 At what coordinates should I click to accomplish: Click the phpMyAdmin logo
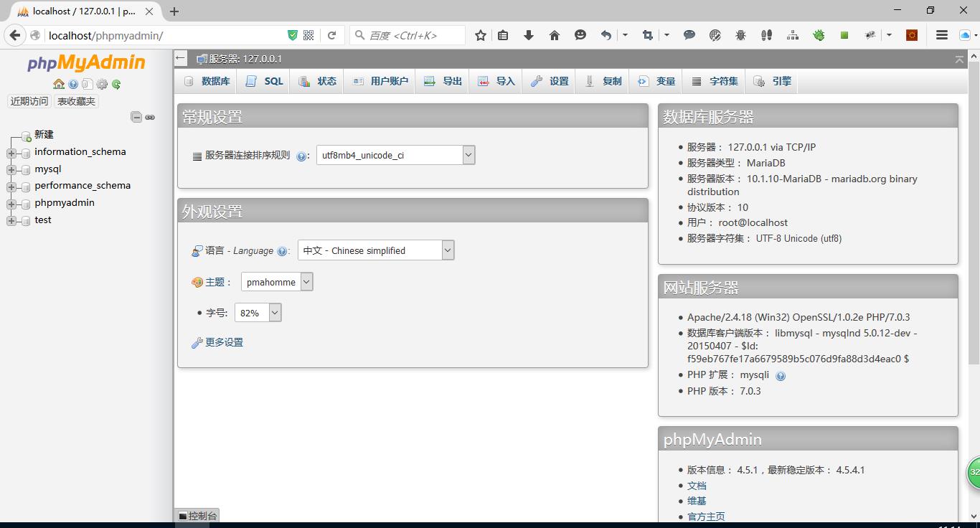[x=86, y=63]
